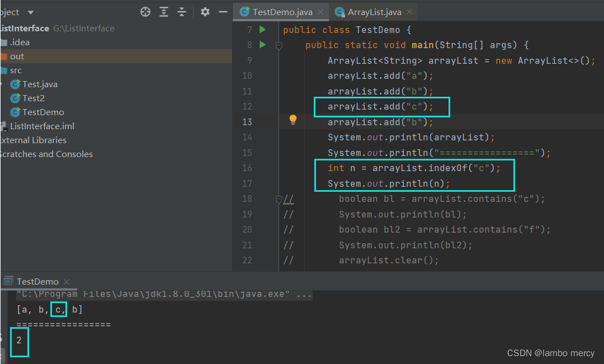Click line number 13 in gutter
The width and height of the screenshot is (604, 364).
[x=247, y=122]
